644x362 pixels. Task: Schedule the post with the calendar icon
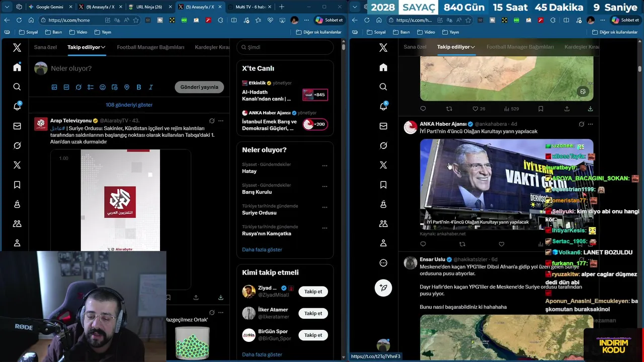click(x=115, y=87)
